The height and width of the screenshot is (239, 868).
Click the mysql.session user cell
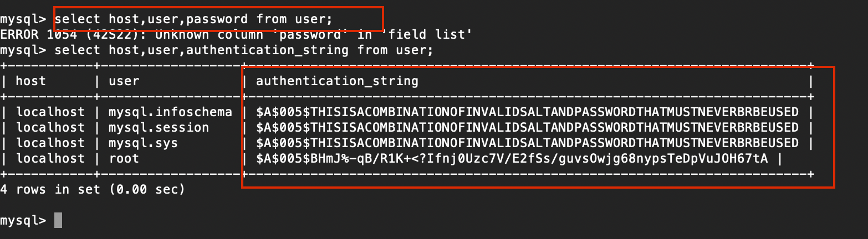[159, 128]
